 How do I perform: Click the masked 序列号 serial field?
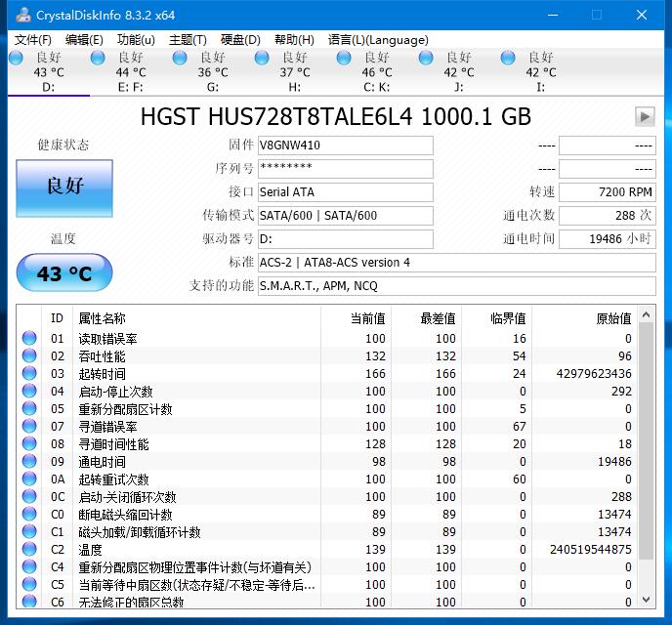pos(346,169)
